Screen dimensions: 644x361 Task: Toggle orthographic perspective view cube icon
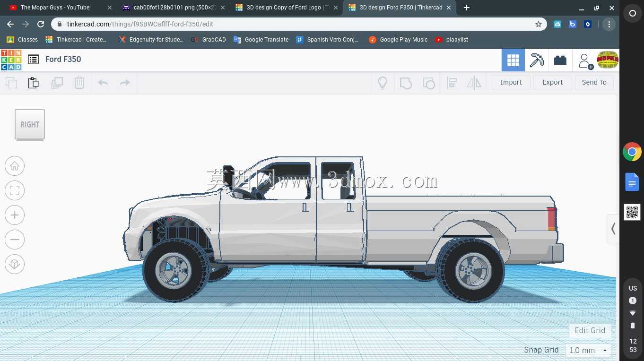[x=15, y=264]
